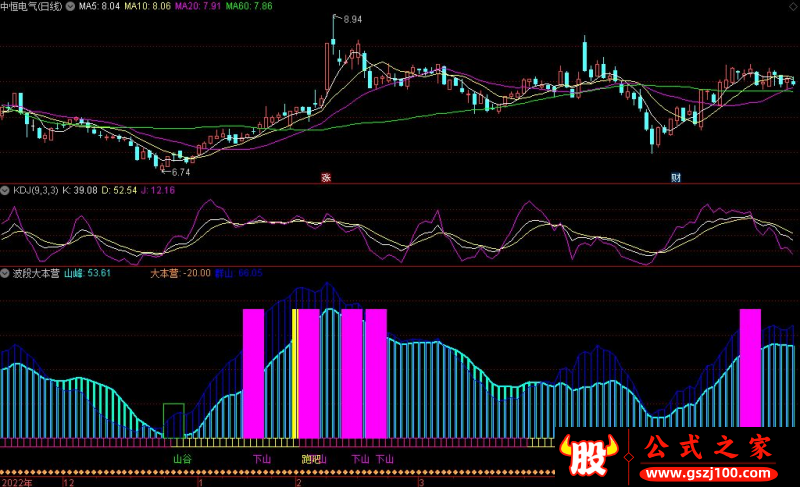Click the diamond icon at top-right corner
The width and height of the screenshot is (800, 487).
coord(792,5)
